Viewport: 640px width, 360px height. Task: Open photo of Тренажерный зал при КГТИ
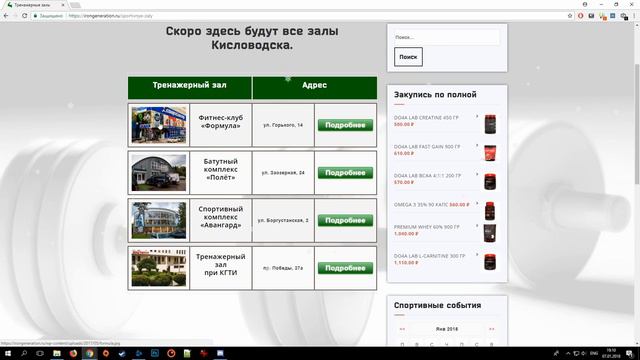pos(159,268)
